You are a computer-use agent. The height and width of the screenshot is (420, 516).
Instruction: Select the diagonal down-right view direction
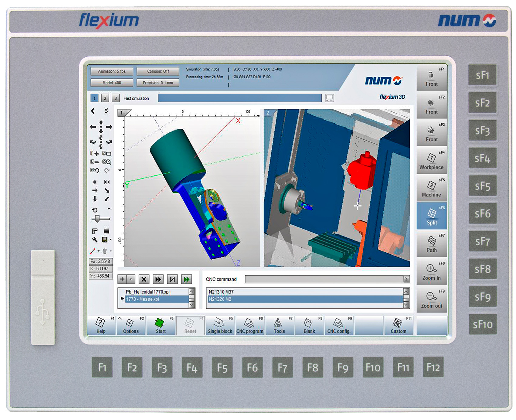click(x=107, y=191)
